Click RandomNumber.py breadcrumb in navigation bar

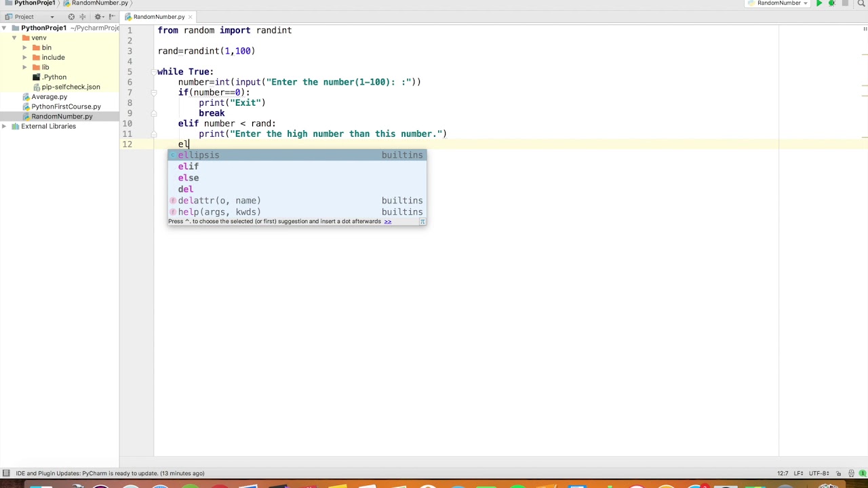96,3
